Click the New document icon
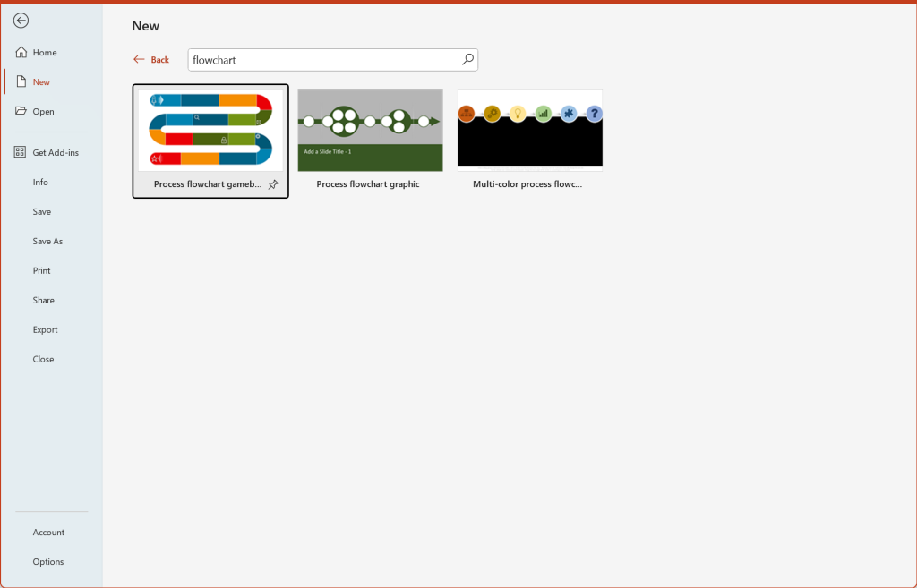This screenshot has width=917, height=588. (x=21, y=81)
